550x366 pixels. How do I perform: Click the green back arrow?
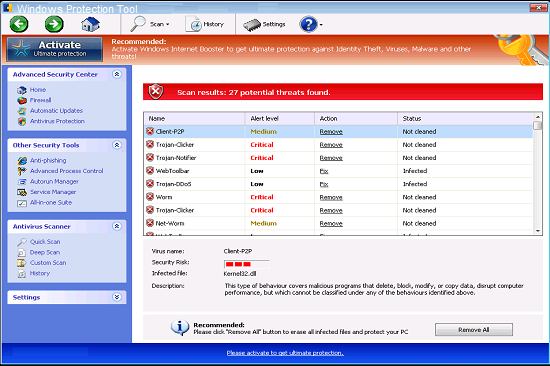[x=19, y=24]
